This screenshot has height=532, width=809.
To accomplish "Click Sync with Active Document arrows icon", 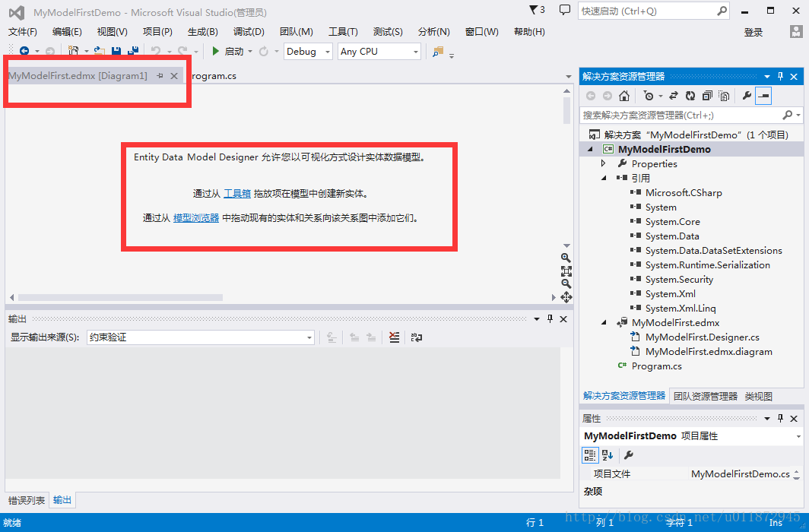I will 674,96.
